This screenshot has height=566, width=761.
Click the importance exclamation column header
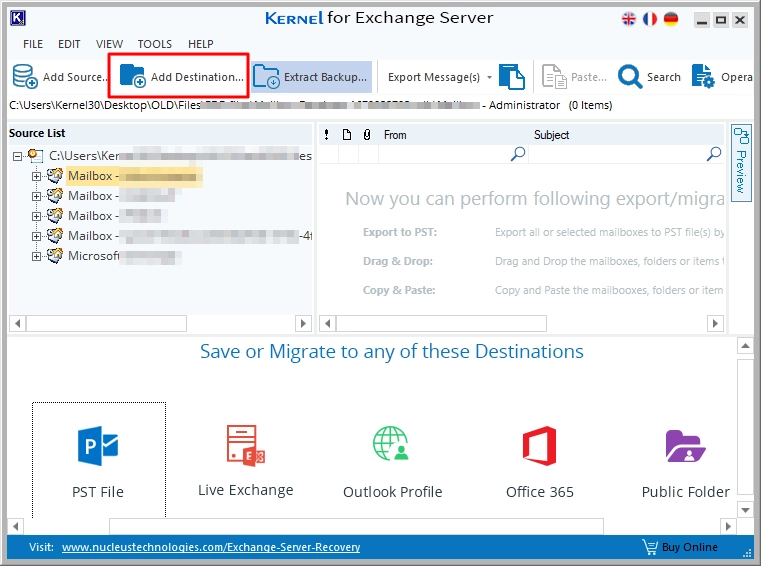pos(327,134)
